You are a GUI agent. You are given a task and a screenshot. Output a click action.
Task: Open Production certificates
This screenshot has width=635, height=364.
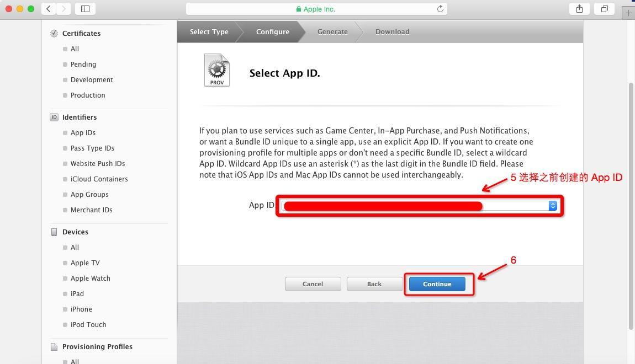[87, 95]
